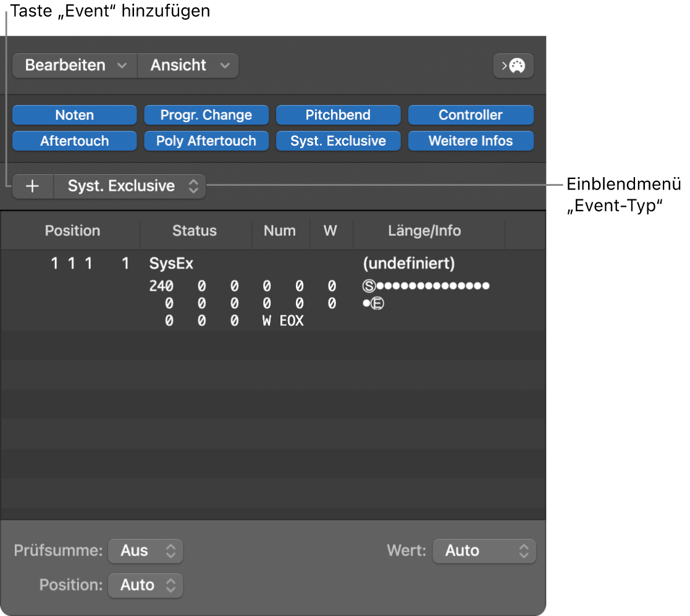Open the Ansicht menu

[x=187, y=65]
